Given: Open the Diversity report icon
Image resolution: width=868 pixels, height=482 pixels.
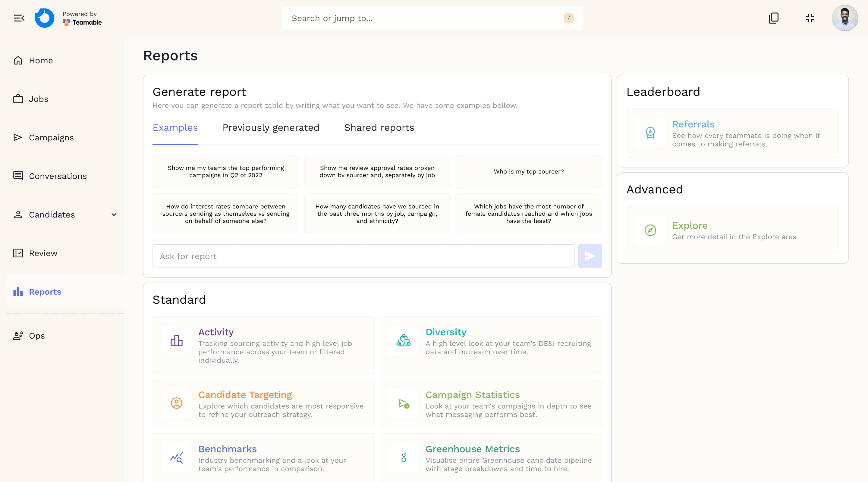Looking at the screenshot, I should point(404,340).
